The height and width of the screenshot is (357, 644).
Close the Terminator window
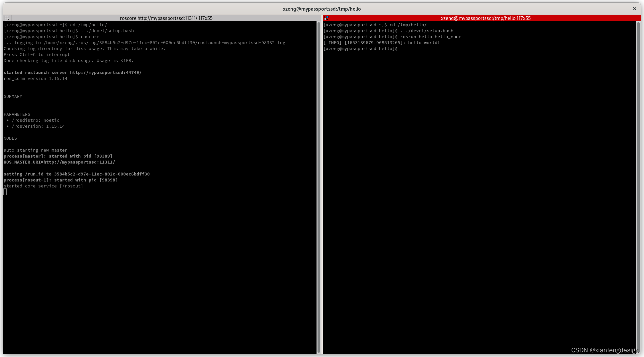click(634, 9)
